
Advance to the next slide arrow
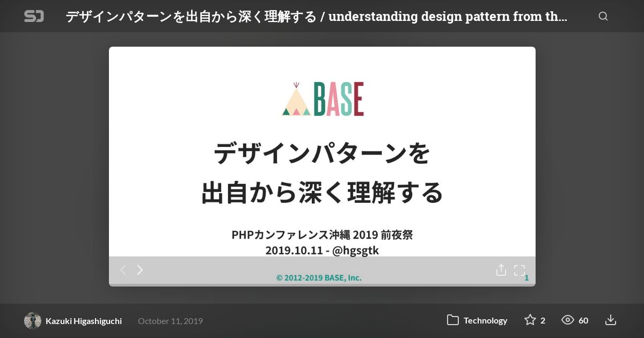[x=140, y=270]
